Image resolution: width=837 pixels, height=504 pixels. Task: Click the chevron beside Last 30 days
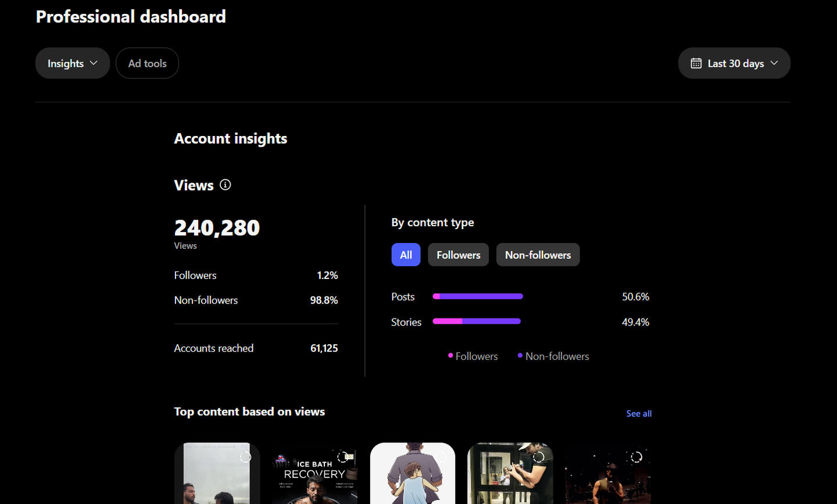pyautogui.click(x=774, y=63)
